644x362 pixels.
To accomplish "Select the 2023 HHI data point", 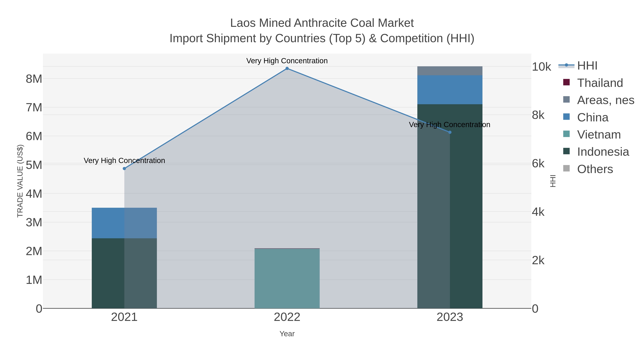I will coord(450,132).
